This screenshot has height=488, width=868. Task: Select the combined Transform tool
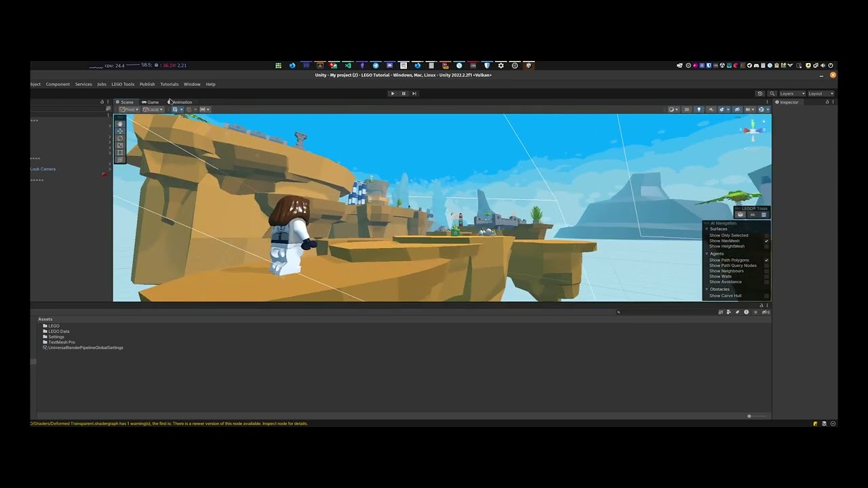(x=120, y=159)
